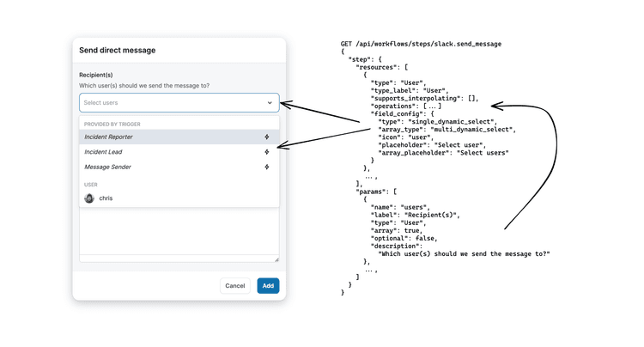The width and height of the screenshot is (644, 347).
Task: Select user chris from the list
Action: [x=179, y=198]
